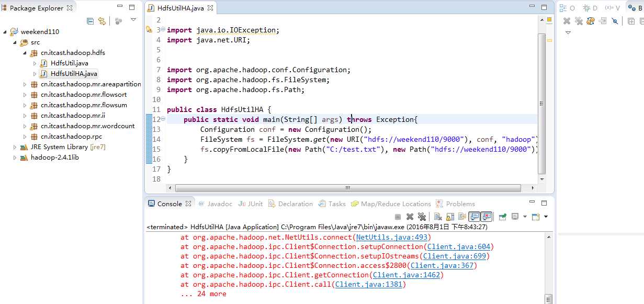This screenshot has height=304, width=644.
Task: Clear the Console output
Action: tap(438, 217)
